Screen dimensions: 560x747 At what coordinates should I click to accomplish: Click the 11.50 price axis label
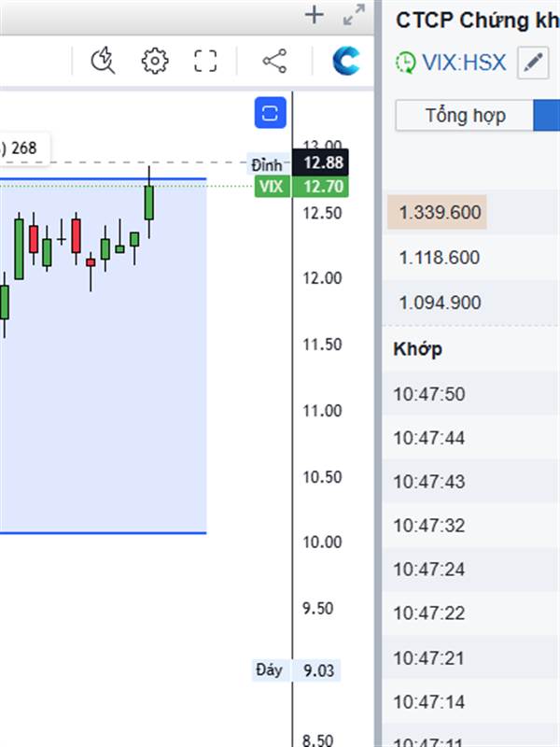pyautogui.click(x=322, y=344)
